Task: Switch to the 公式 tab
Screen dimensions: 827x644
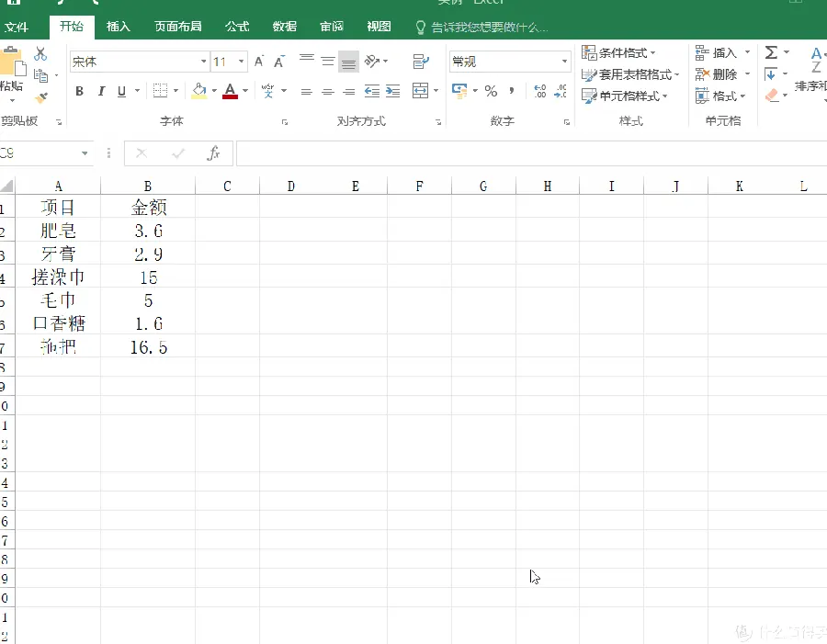Action: tap(237, 27)
